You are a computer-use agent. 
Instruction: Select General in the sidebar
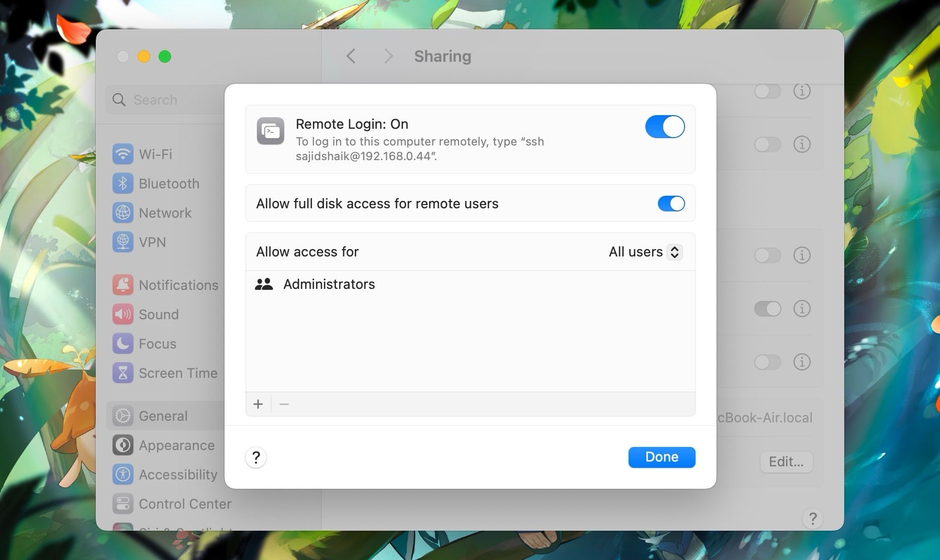click(122, 416)
